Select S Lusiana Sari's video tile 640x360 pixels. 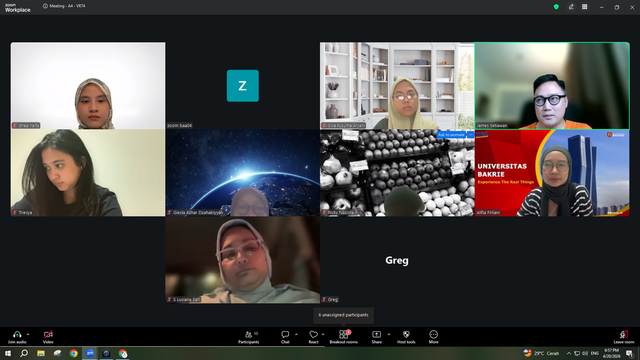tap(242, 260)
